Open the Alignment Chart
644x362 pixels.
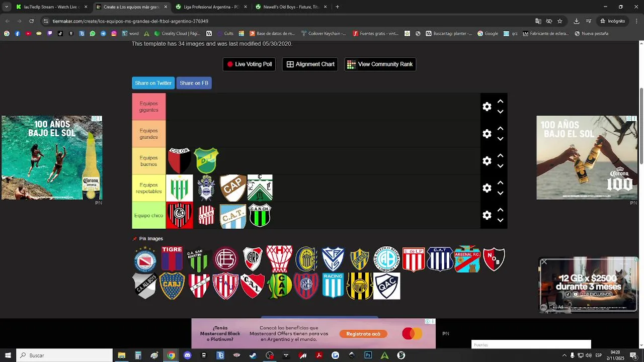(310, 64)
